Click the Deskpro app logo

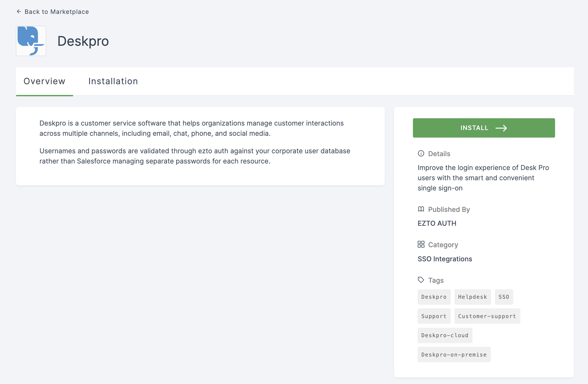coord(31,41)
